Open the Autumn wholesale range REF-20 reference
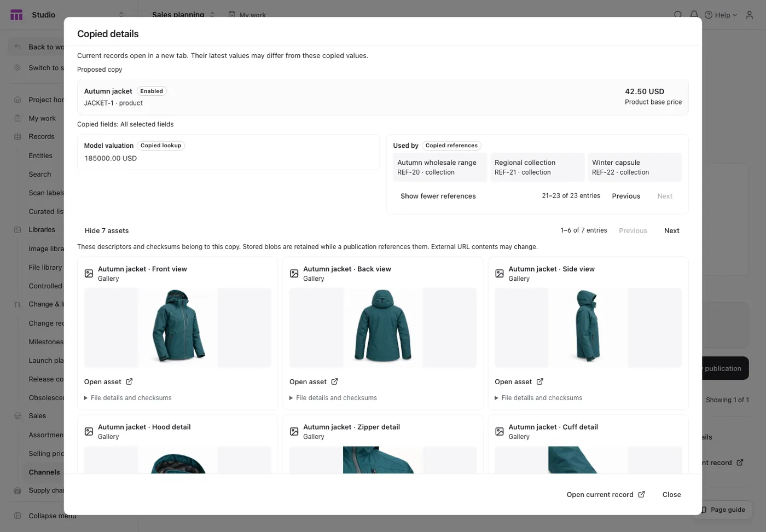 [x=440, y=167]
